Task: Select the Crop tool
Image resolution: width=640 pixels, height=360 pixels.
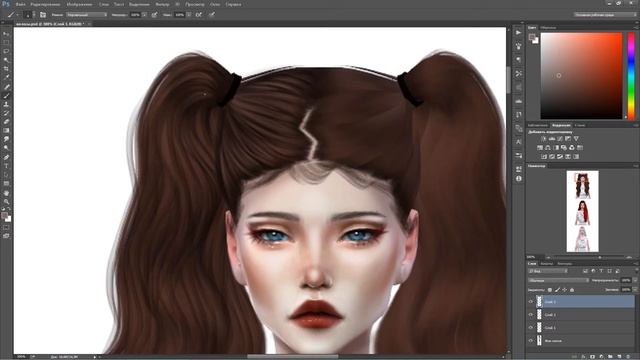Action: pos(6,69)
